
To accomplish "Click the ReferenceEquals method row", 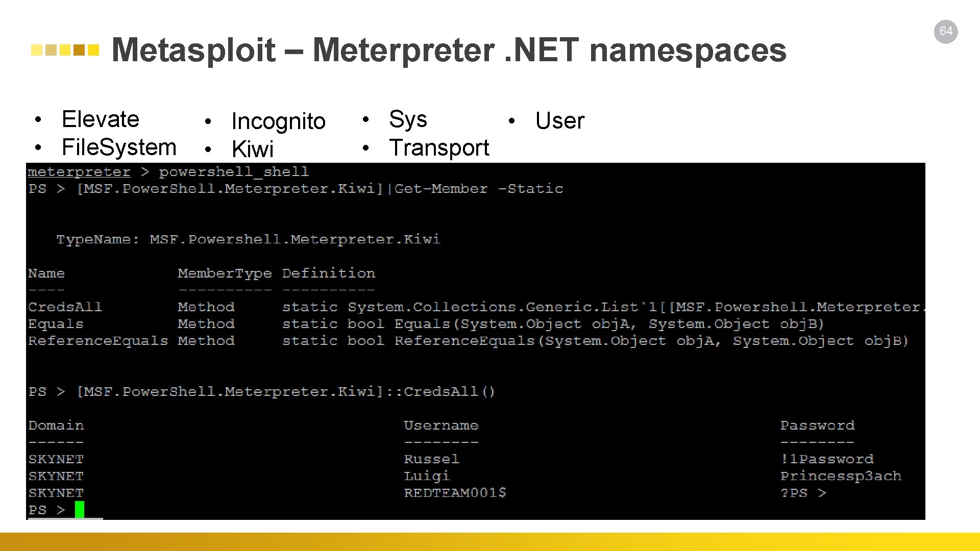I will [x=98, y=341].
